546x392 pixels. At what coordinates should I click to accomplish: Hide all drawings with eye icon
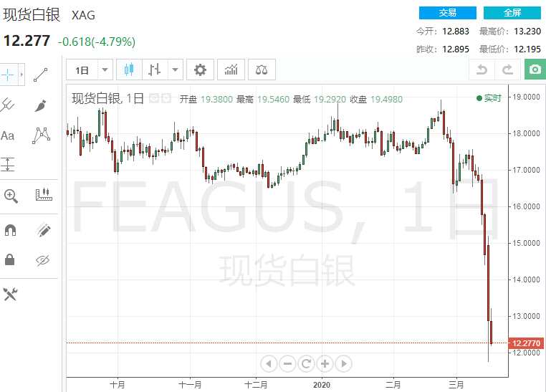tap(42, 260)
